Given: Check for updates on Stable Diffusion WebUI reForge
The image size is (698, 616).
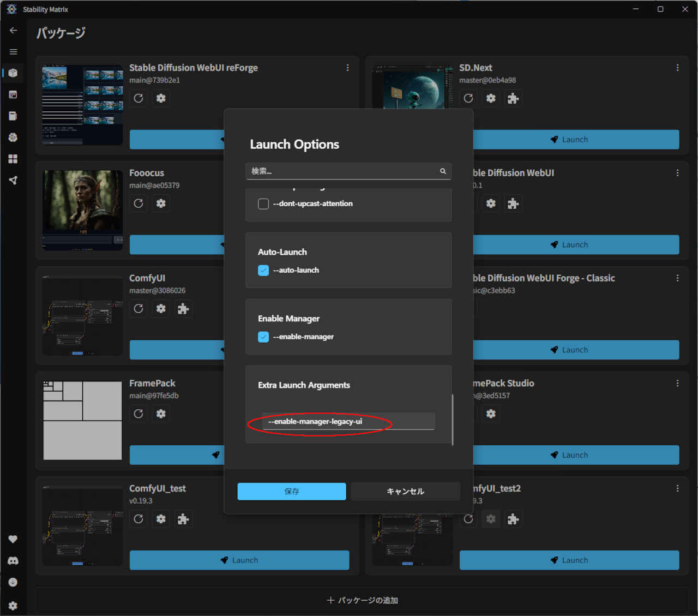Looking at the screenshot, I should click(139, 98).
